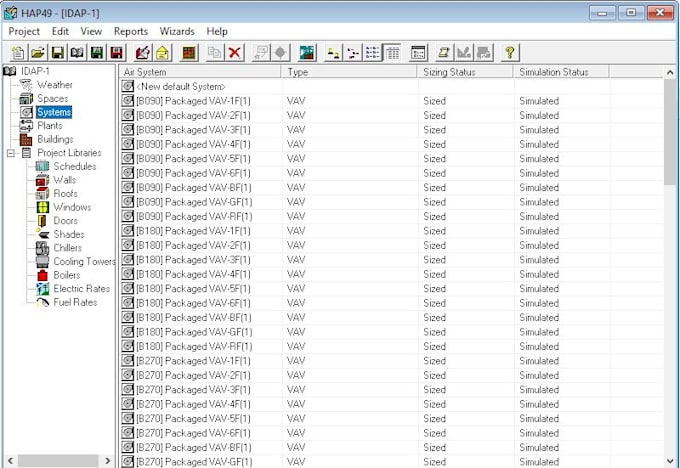
Task: Open the Wizards menu
Action: pos(177,31)
